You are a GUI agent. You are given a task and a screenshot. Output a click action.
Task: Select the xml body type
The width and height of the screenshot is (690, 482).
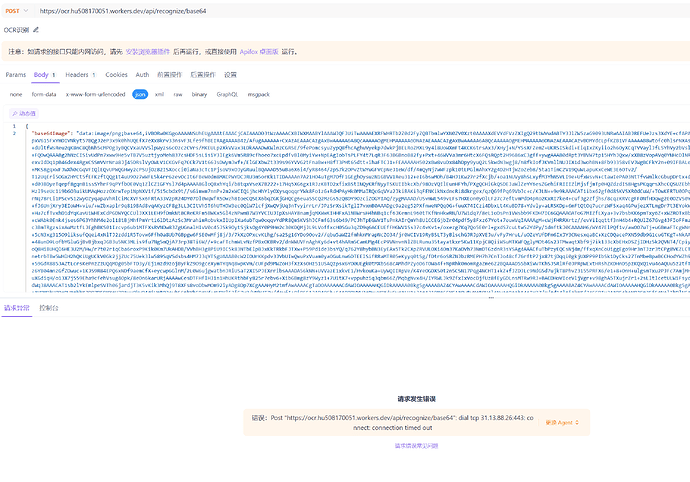click(x=159, y=94)
